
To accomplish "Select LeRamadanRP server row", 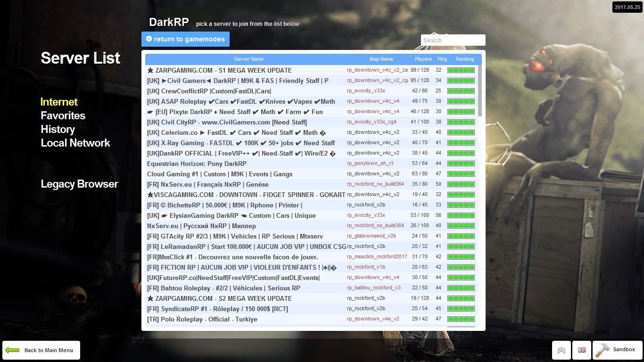I will coord(311,247).
